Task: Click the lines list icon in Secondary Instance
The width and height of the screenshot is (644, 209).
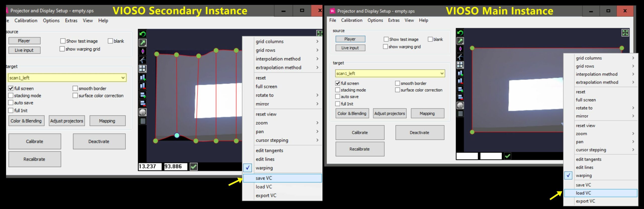Action: point(143,121)
